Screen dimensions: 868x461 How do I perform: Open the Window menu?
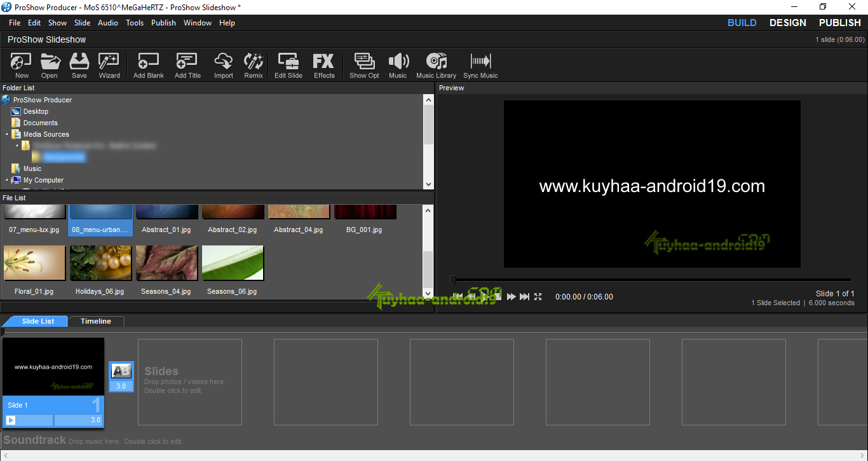coord(198,23)
